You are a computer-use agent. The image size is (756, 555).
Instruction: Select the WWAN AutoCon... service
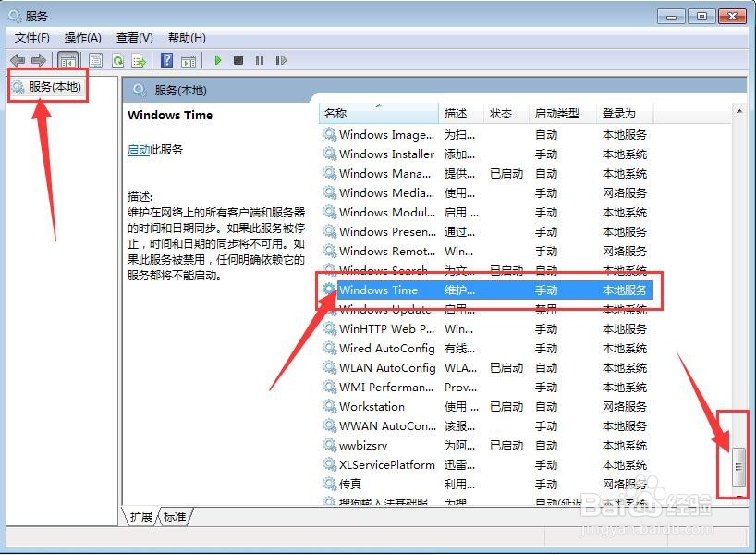coord(486,426)
